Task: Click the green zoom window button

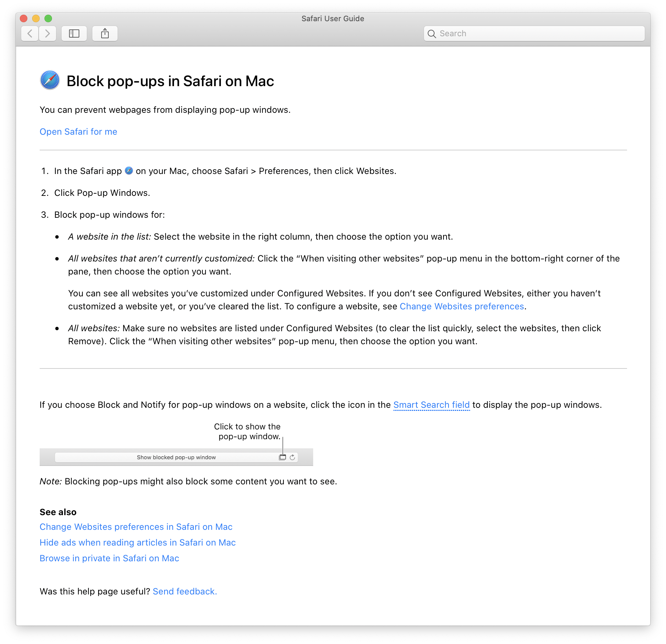Action: point(48,18)
